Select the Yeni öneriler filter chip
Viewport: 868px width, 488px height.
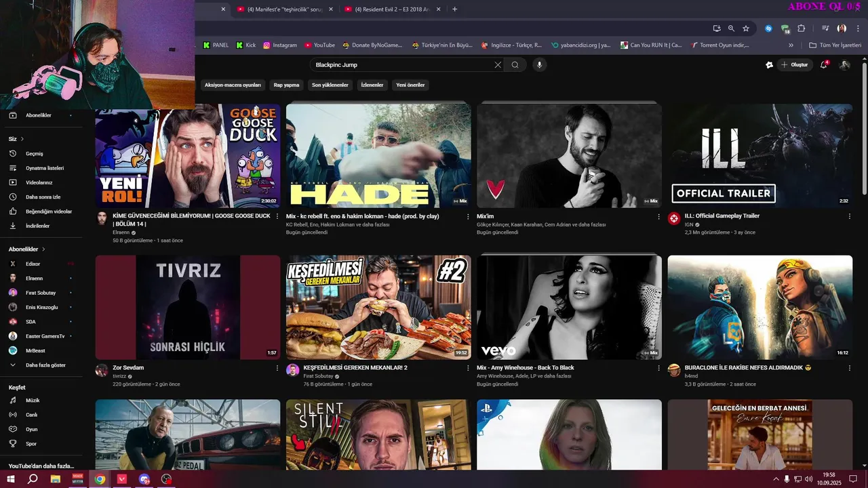coord(410,85)
